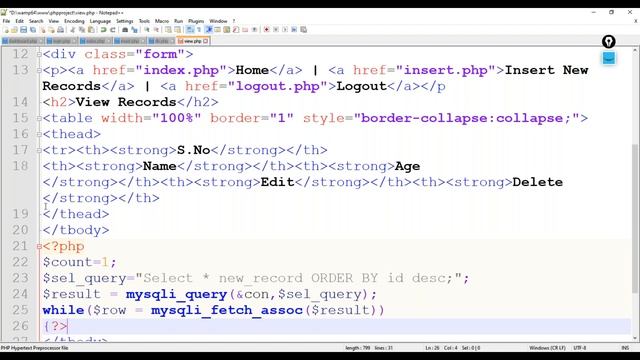Image resolution: width=640 pixels, height=360 pixels.
Task: Open the Run menu
Action: (178, 21)
